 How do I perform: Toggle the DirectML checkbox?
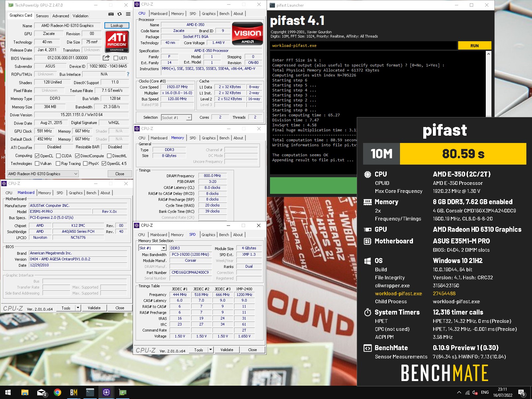pyautogui.click(x=109, y=156)
